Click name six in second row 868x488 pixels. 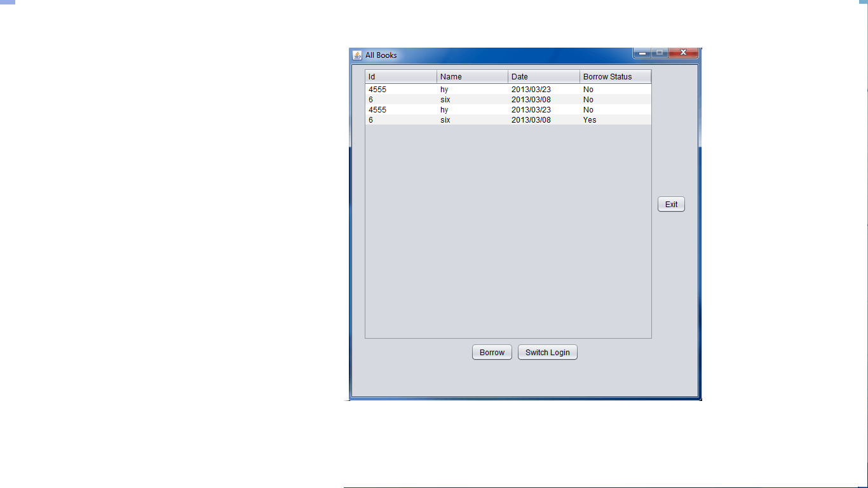coord(473,100)
